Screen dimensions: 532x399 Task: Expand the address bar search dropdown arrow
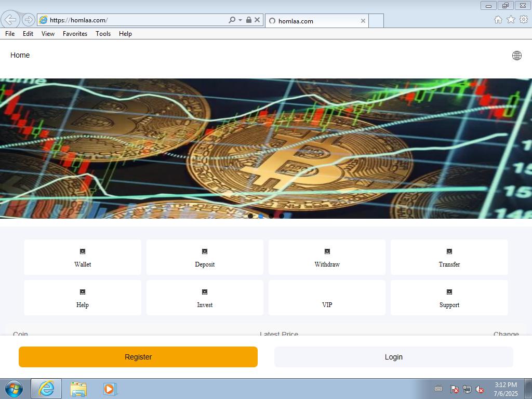click(240, 20)
